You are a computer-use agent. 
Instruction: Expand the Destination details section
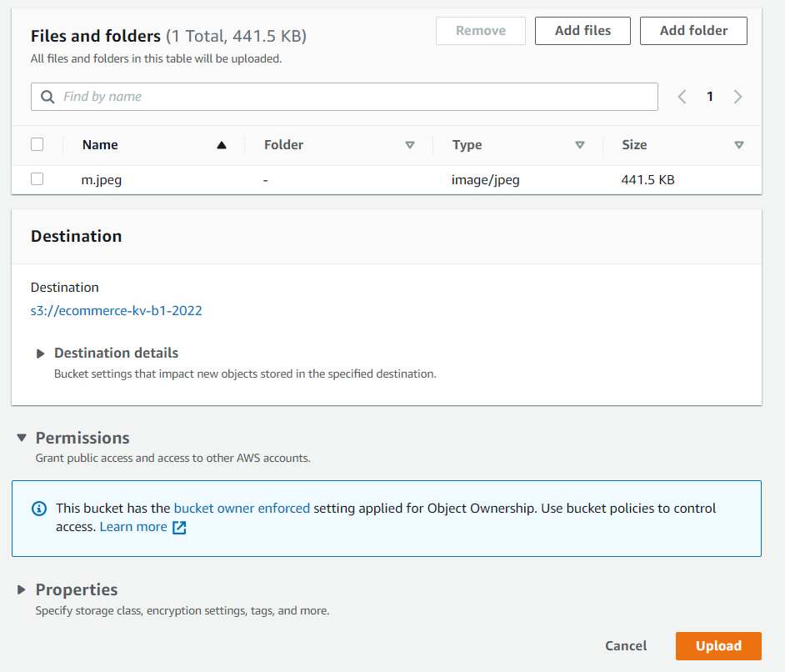(41, 353)
